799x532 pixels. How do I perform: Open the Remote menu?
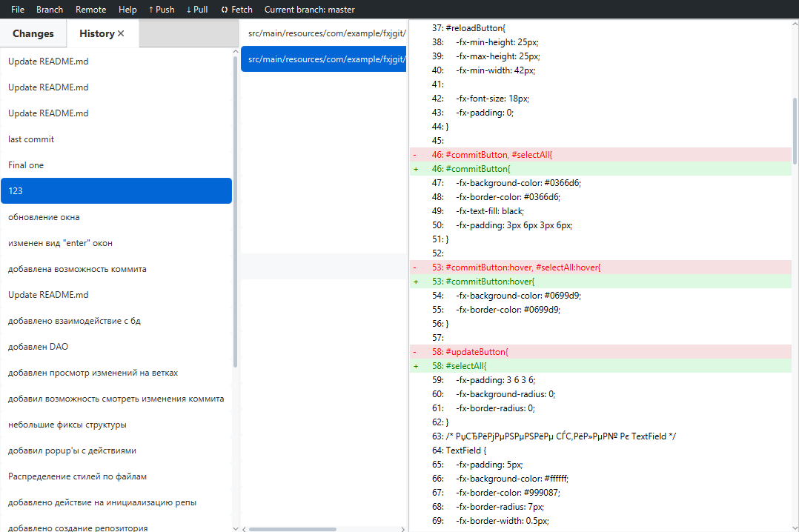coord(90,10)
